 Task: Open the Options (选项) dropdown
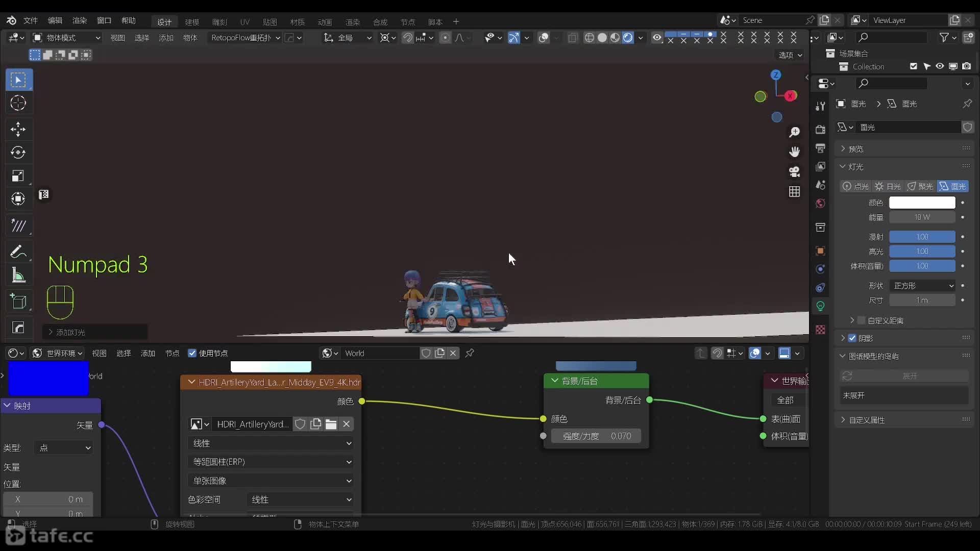(790, 55)
